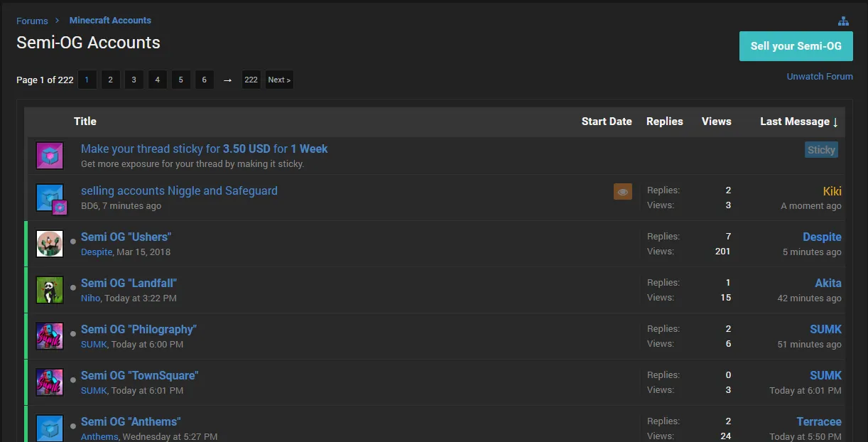The image size is (868, 442).
Task: Open Semi OG "Ushers" thread
Action: click(126, 237)
